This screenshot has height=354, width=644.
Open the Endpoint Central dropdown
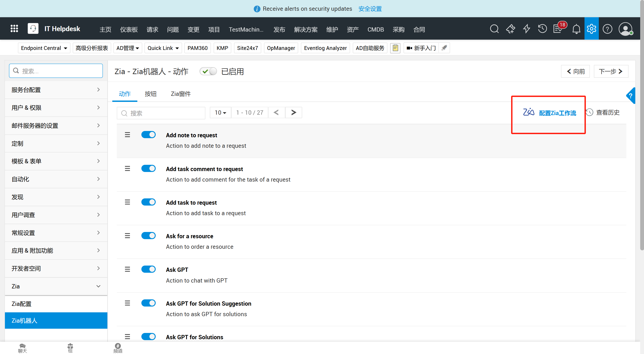pyautogui.click(x=44, y=48)
